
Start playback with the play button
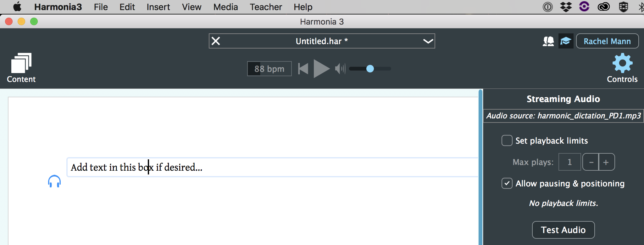pos(321,69)
